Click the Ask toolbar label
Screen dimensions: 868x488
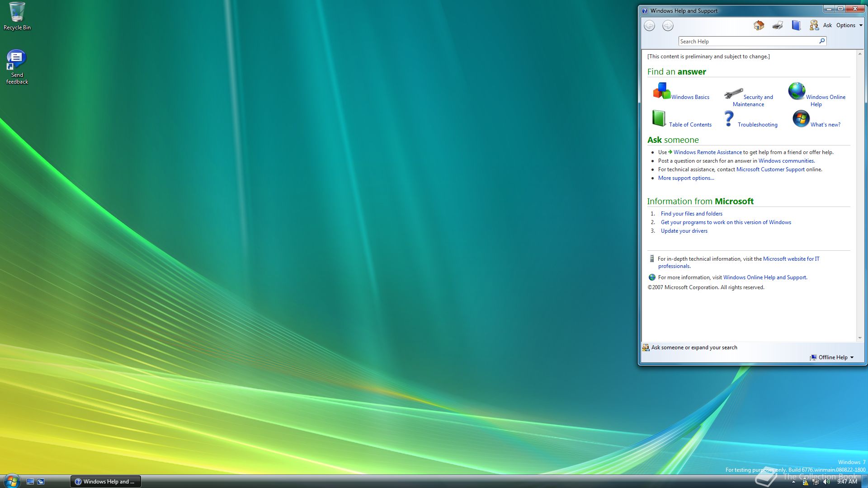click(827, 25)
